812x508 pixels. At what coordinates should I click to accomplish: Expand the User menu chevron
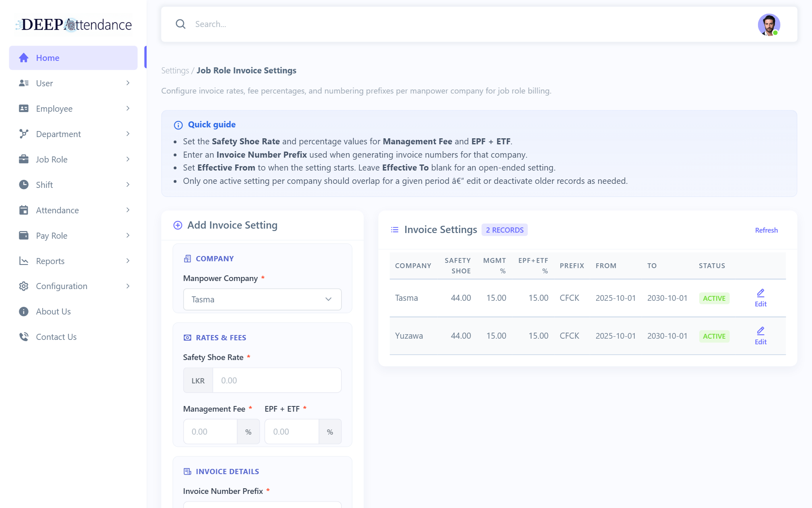coord(128,83)
